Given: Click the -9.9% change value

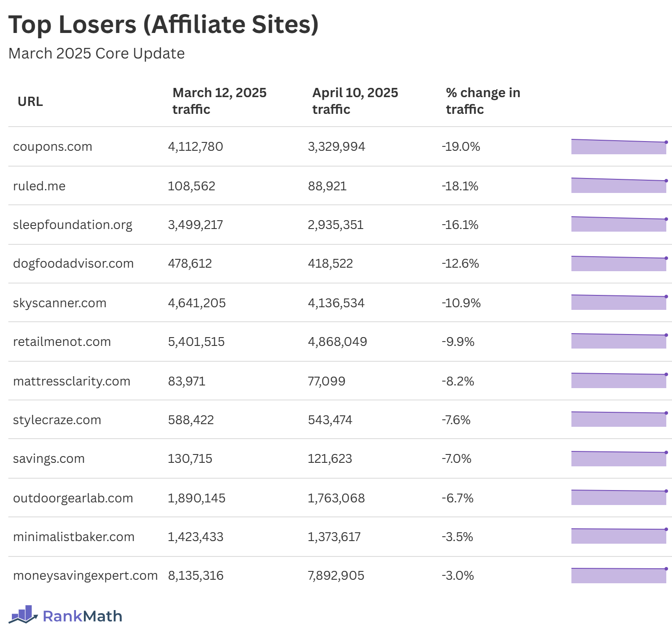Looking at the screenshot, I should [x=458, y=342].
